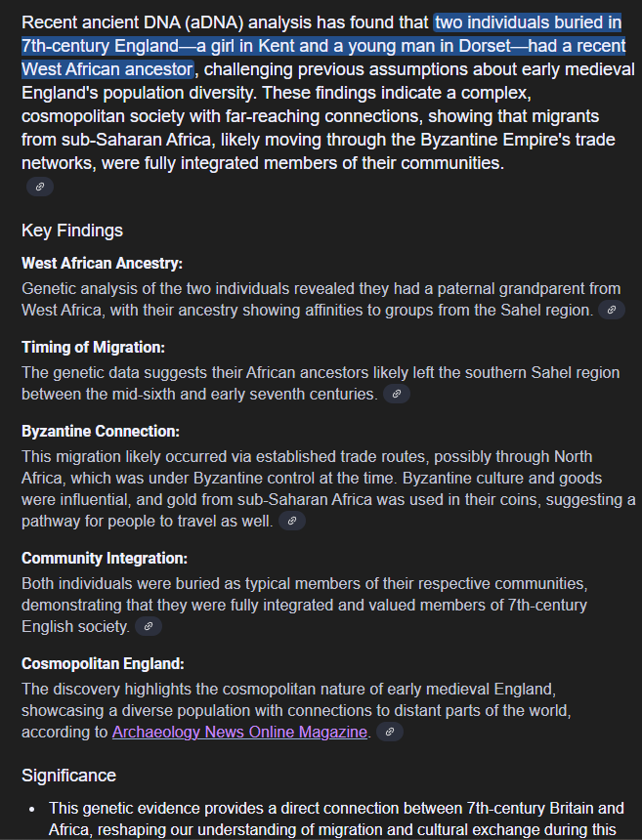Viewport: 642px width, 840px height.
Task: Click the "Byzantine Connection:" subheading
Action: pos(101,432)
